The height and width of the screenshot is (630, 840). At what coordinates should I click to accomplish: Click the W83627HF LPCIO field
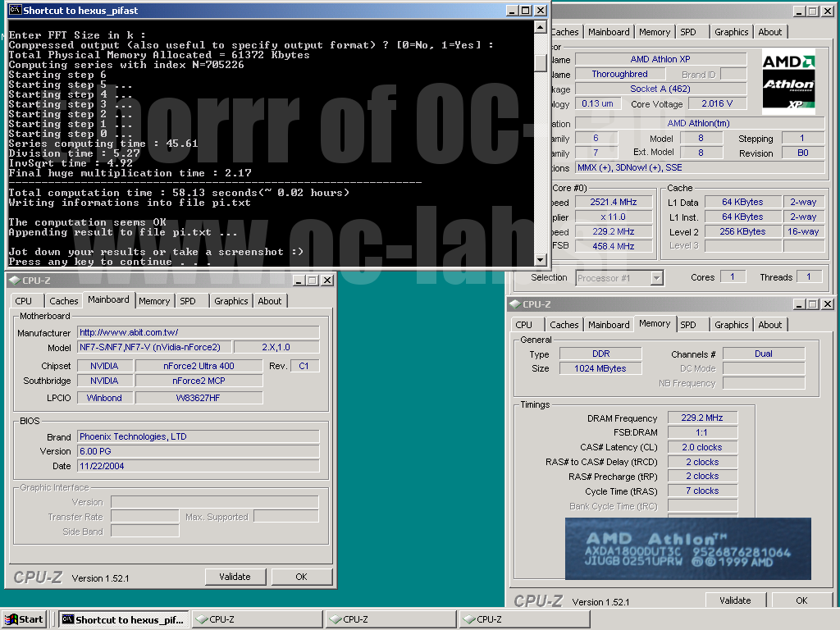tap(199, 398)
